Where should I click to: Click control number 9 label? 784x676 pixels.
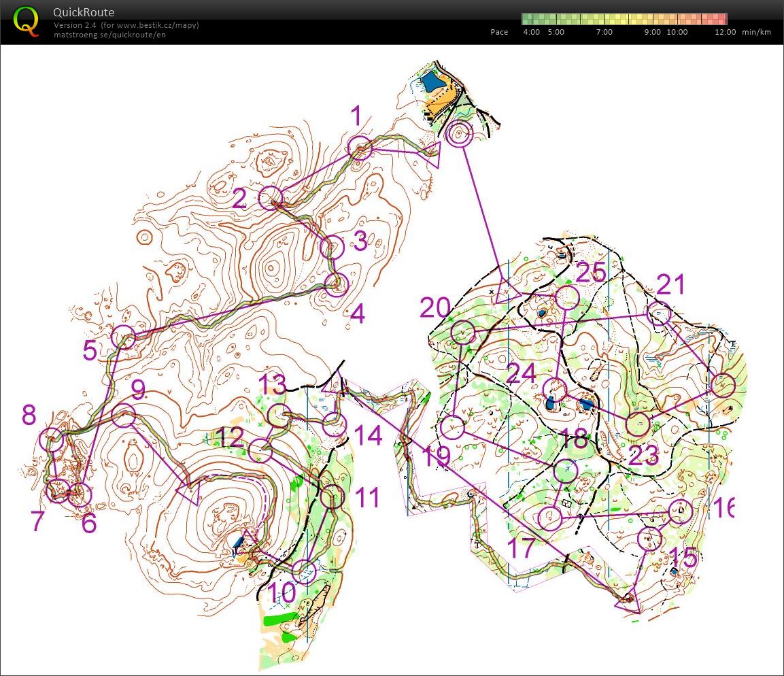138,390
